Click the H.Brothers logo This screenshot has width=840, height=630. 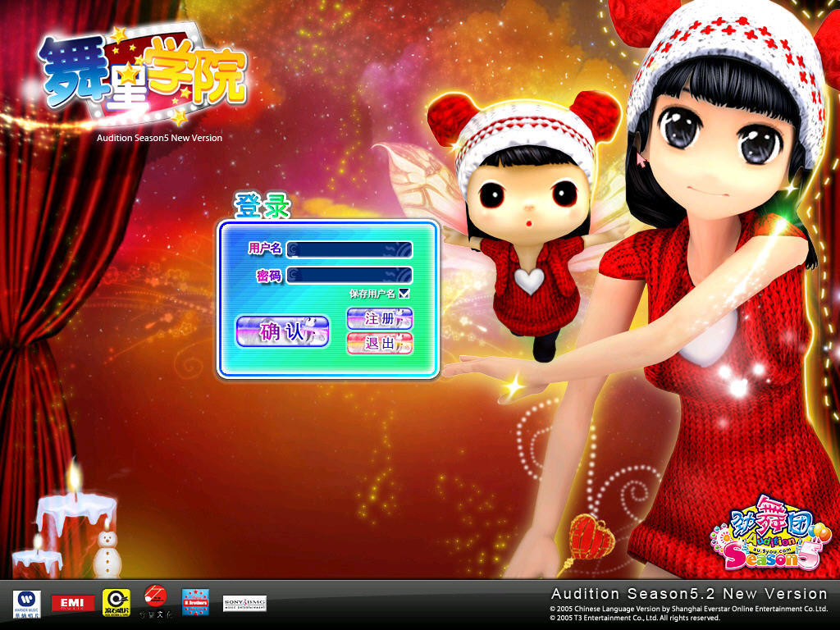195,602
